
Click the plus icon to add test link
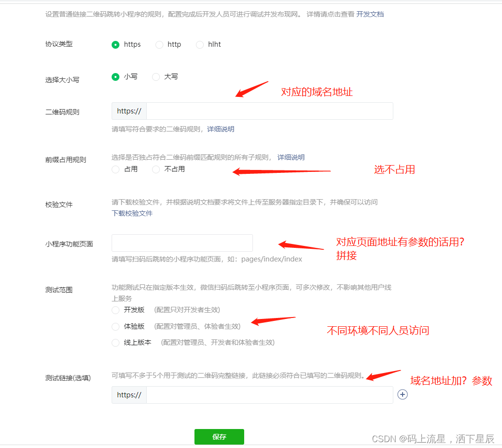[403, 395]
